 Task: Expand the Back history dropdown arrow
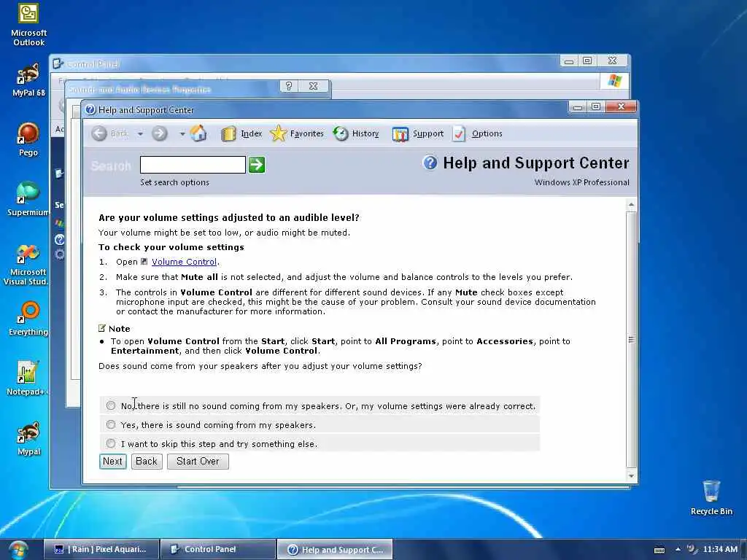tap(141, 134)
